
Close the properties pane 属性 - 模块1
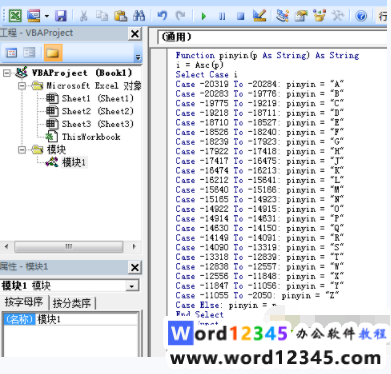point(135,267)
